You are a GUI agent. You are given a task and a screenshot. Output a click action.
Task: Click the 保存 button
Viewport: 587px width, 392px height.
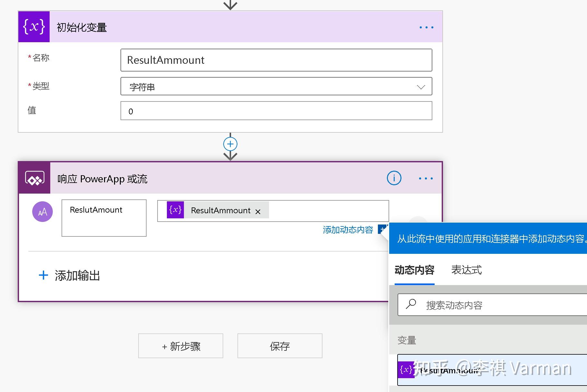point(279,346)
